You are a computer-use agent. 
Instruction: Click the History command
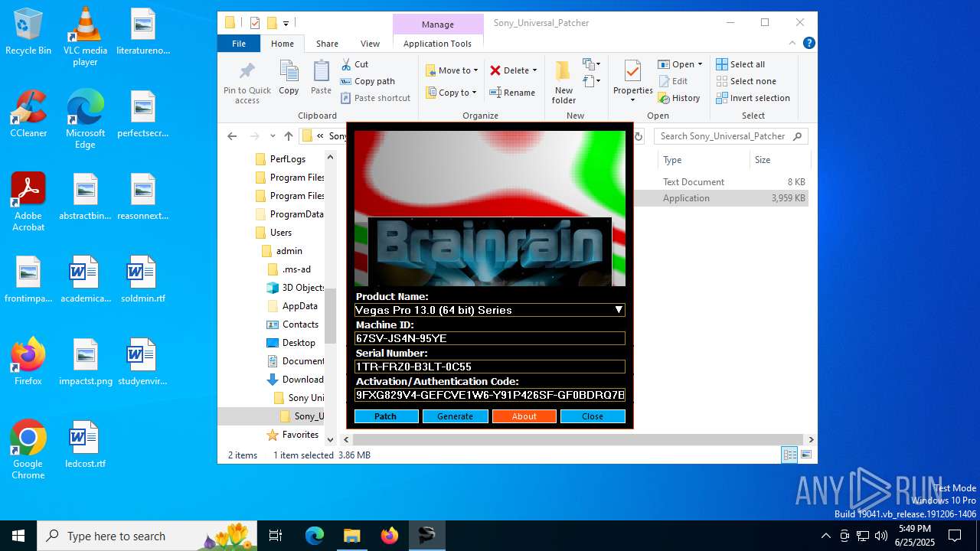(x=679, y=98)
